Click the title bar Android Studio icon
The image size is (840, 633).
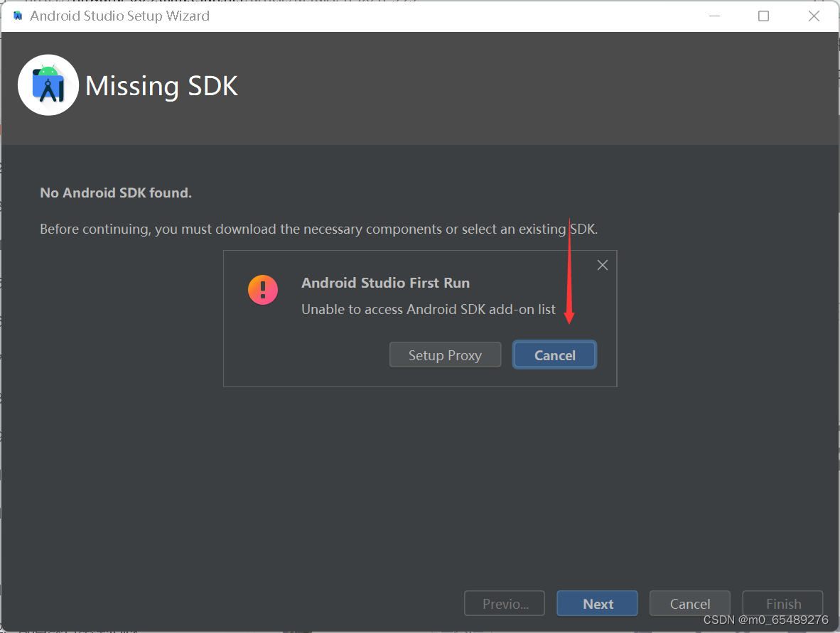(18, 16)
